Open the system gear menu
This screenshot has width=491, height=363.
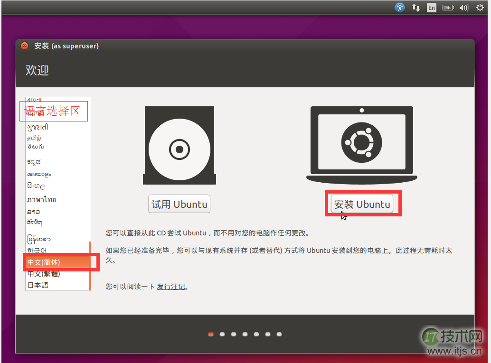point(480,7)
